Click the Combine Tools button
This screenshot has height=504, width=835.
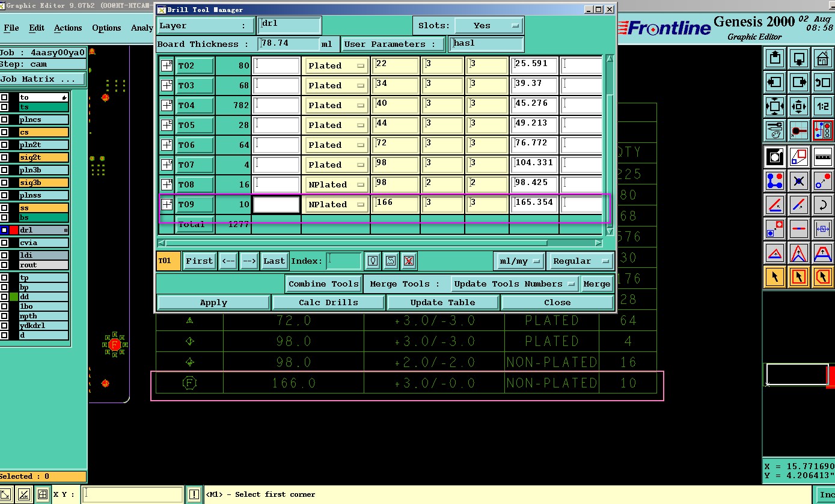coord(323,284)
